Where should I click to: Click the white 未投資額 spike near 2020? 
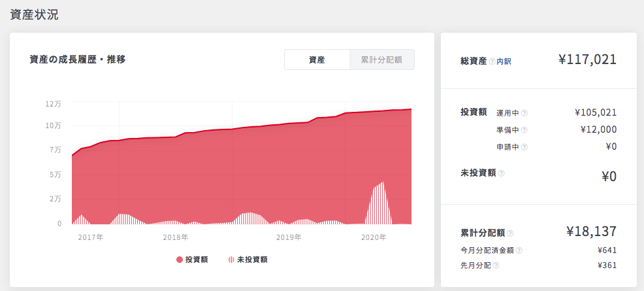pos(379,203)
